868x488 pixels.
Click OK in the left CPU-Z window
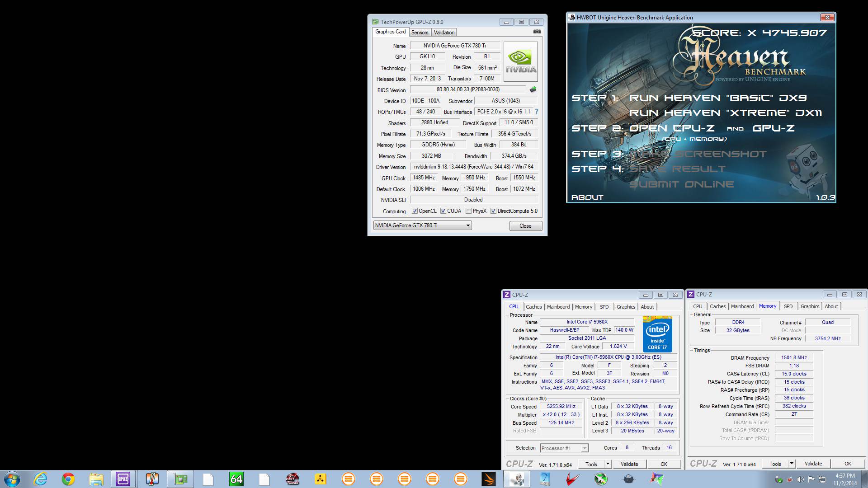click(664, 464)
